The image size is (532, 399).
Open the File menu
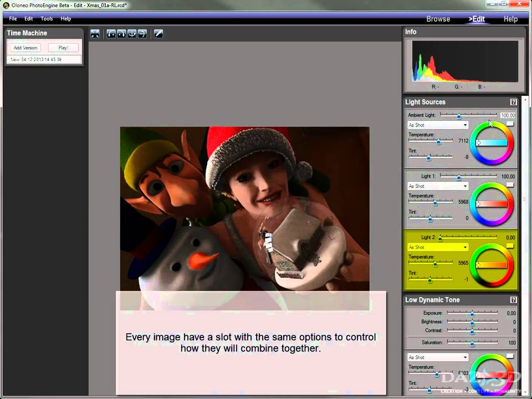coord(13,19)
